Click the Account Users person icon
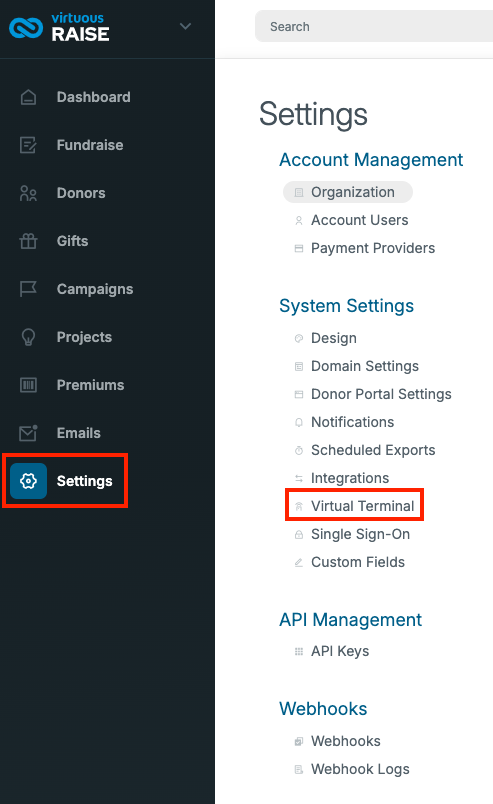493x804 pixels. (x=299, y=220)
